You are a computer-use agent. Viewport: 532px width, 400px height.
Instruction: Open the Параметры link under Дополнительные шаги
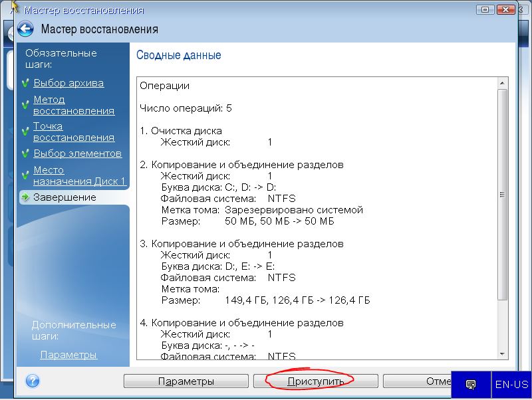tap(68, 355)
